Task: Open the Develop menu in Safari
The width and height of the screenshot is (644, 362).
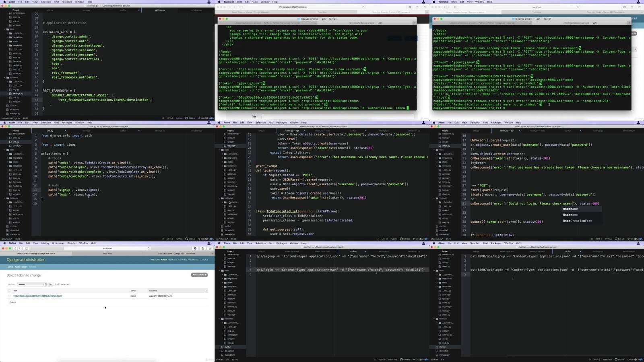Action: click(72, 243)
